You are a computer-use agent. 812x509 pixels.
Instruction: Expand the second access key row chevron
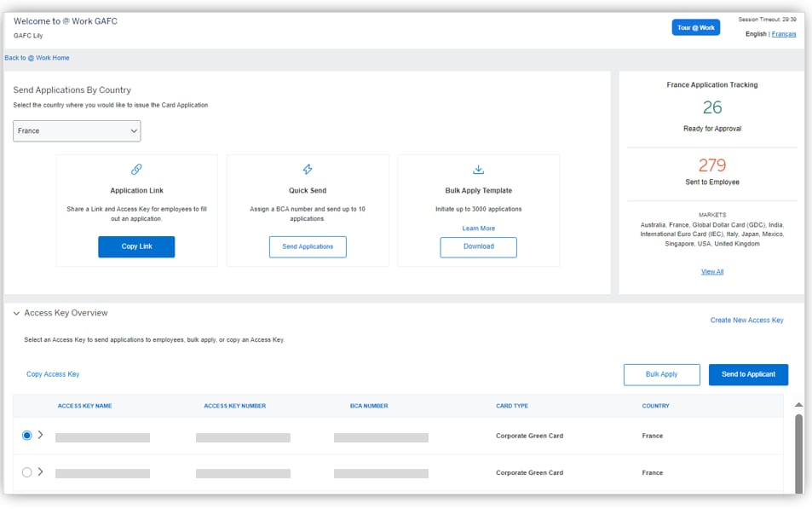point(40,472)
